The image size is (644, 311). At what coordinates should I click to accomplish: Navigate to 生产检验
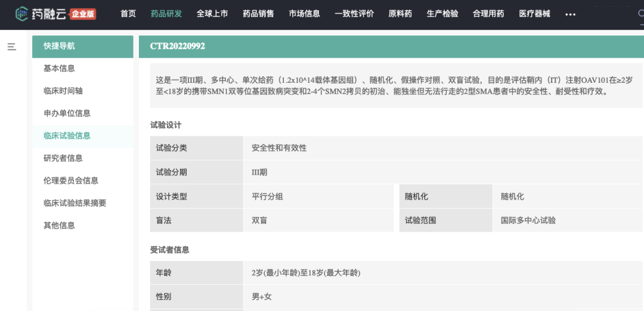442,14
